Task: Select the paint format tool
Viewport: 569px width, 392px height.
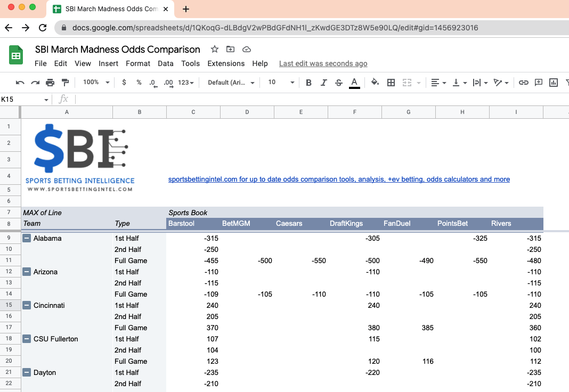Action: pos(65,83)
